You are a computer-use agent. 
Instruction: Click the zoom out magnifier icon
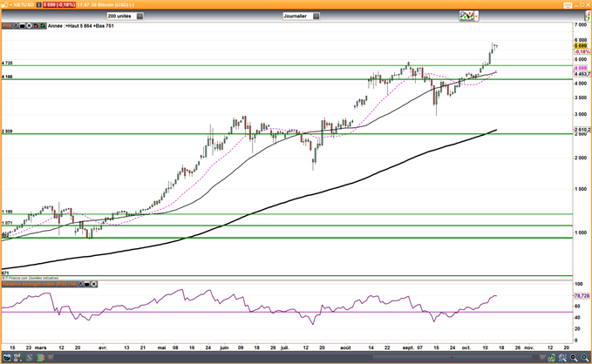[x=574, y=358]
